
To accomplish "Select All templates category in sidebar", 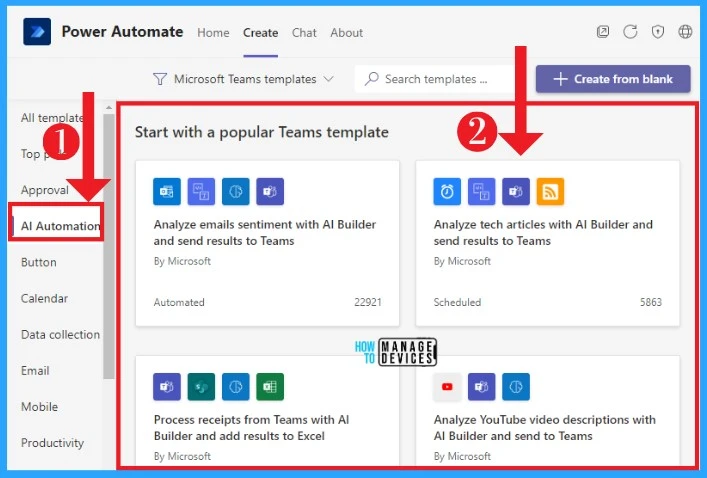I will click(x=52, y=118).
